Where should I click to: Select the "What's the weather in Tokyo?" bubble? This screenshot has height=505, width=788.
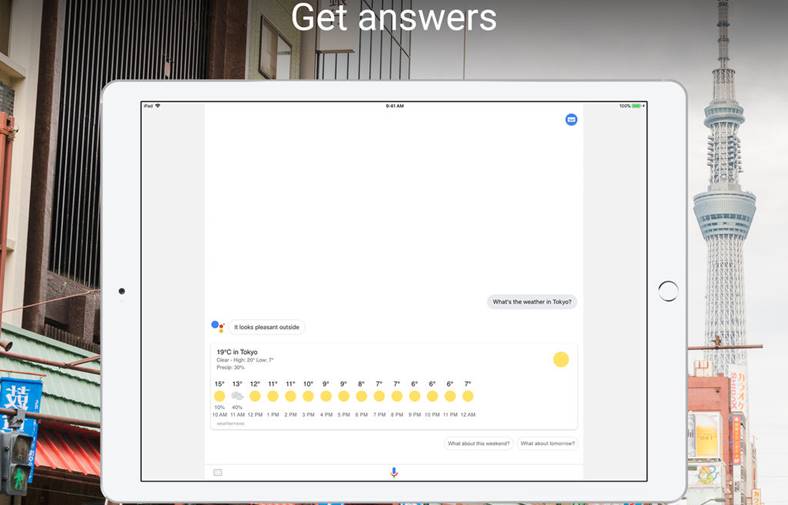pyautogui.click(x=532, y=302)
